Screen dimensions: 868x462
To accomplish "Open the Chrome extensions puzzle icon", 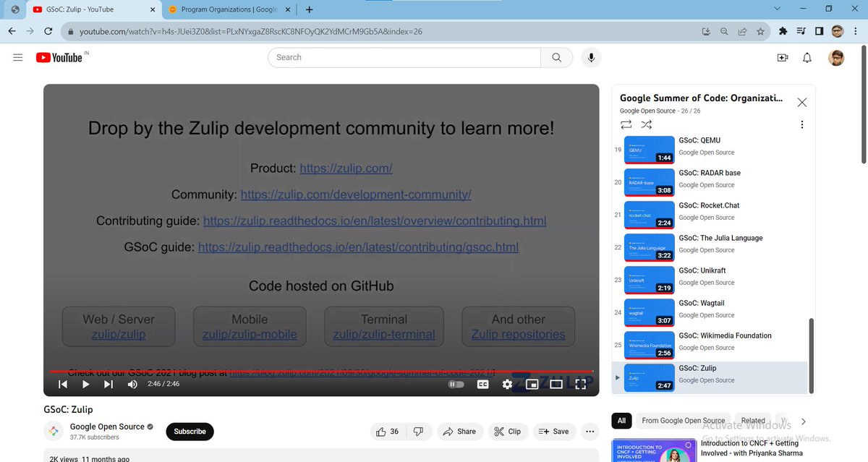I will [x=783, y=32].
